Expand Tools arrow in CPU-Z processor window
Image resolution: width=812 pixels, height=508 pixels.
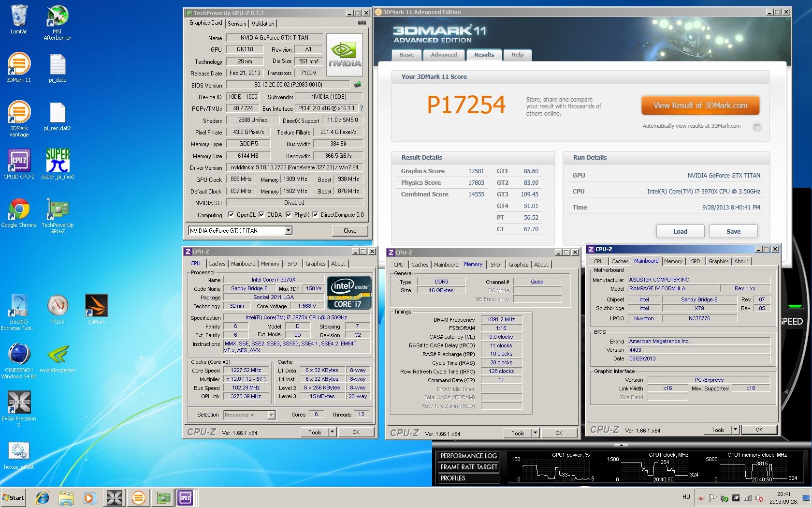pos(332,432)
